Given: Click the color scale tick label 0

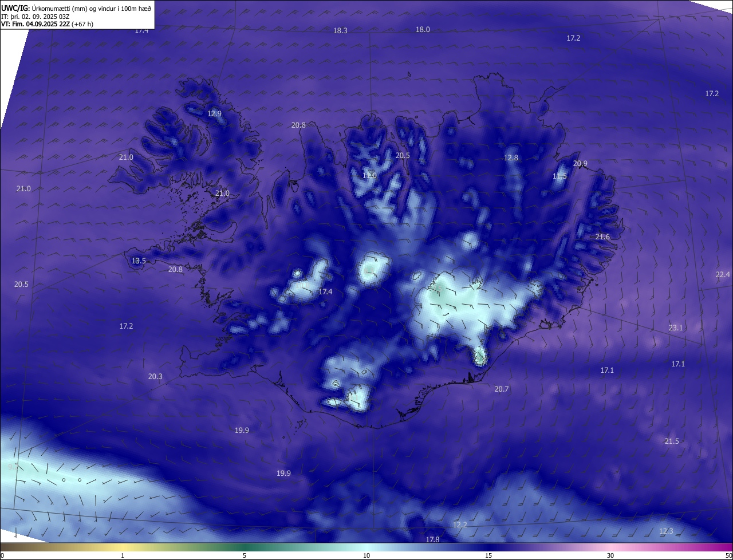Looking at the screenshot, I should [x=2, y=555].
